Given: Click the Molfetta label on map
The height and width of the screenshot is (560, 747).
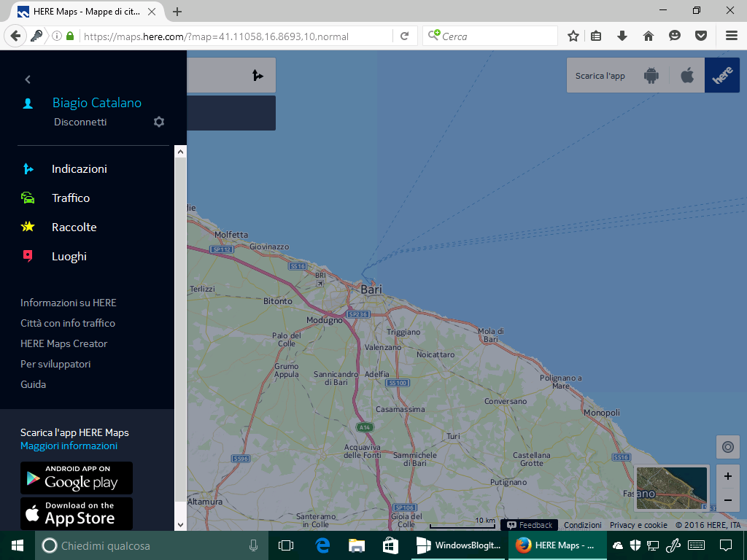Looking at the screenshot, I should click(x=231, y=235).
